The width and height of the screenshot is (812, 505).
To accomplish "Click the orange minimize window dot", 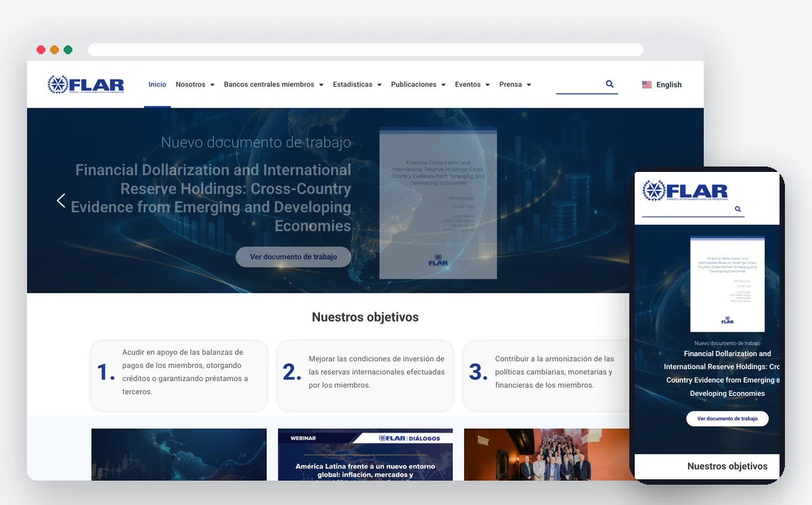I will (54, 50).
